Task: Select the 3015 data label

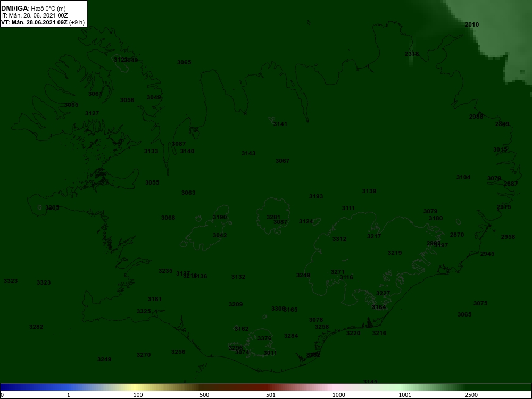Action: click(500, 149)
